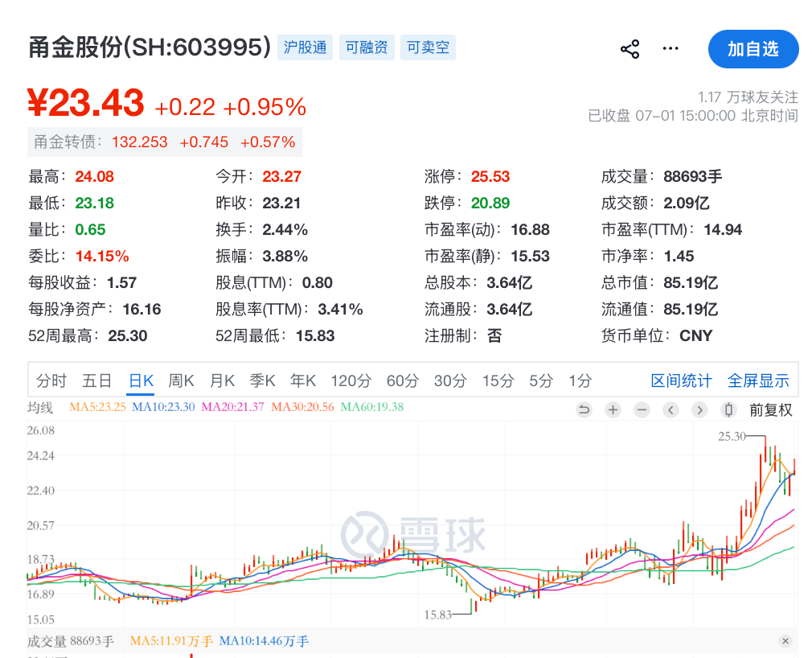Click the 加自选 button
This screenshot has height=658, width=812.
(x=753, y=49)
